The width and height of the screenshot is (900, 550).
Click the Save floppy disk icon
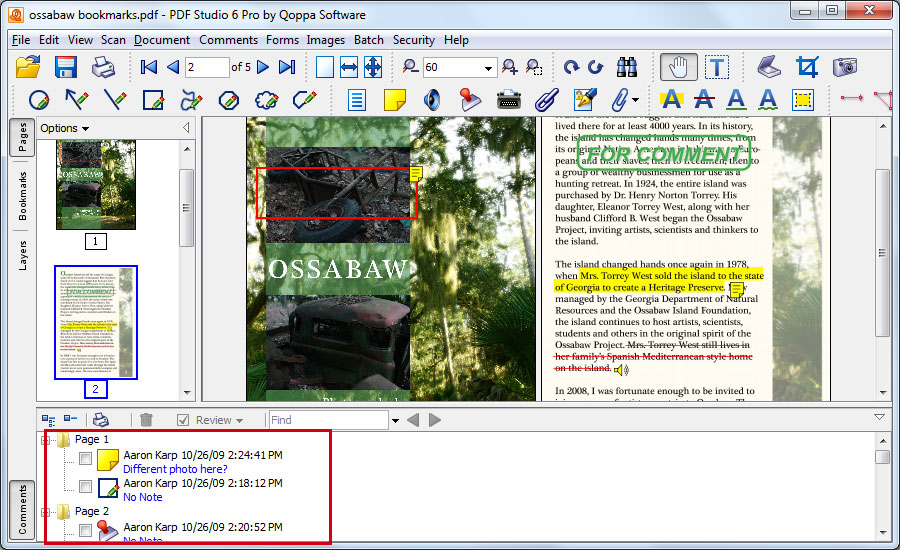[x=66, y=67]
